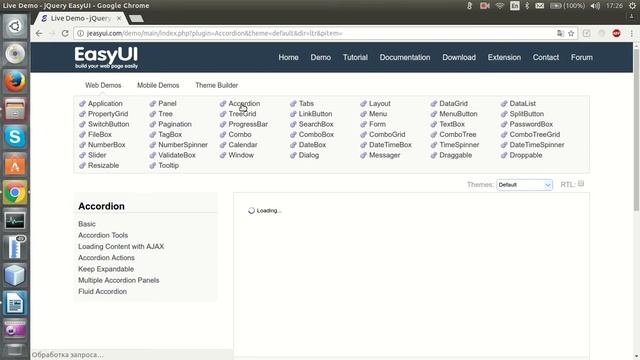Screen dimensions: 640x360
Task: Click Chrome icon in the launcher
Action: [15, 192]
